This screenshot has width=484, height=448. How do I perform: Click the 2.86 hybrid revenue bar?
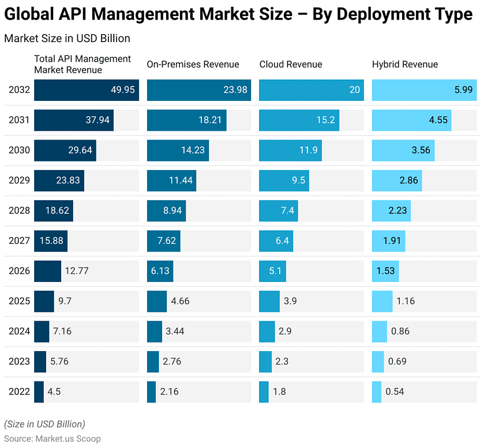397,180
